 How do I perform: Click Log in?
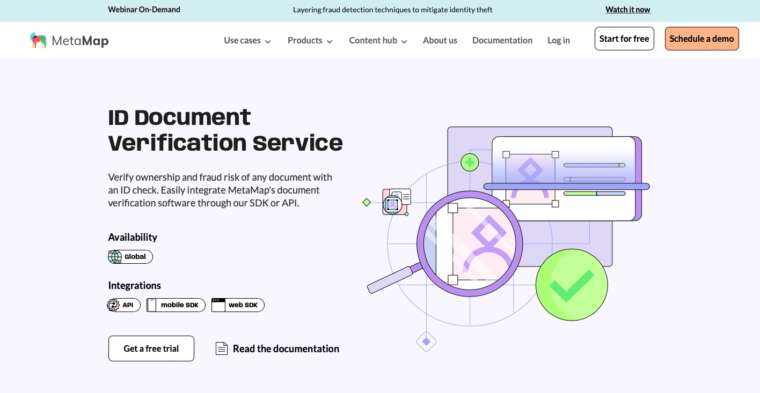click(x=558, y=40)
